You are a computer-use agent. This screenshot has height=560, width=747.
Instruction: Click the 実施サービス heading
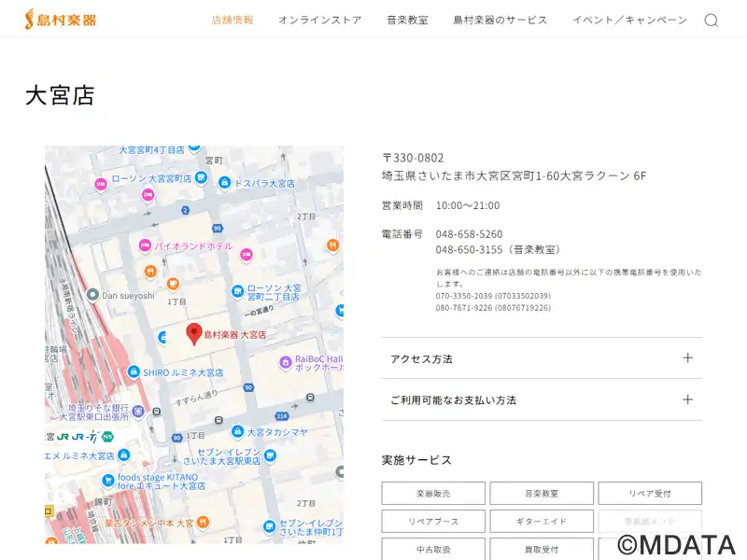pos(416,460)
